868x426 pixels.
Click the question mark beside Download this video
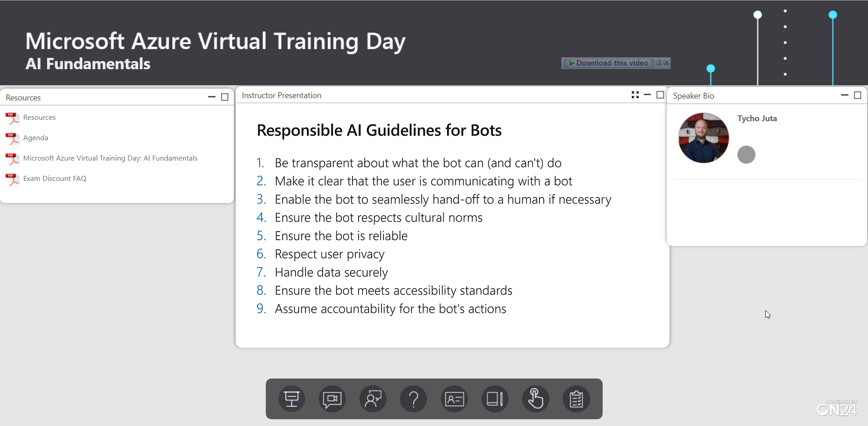click(660, 62)
